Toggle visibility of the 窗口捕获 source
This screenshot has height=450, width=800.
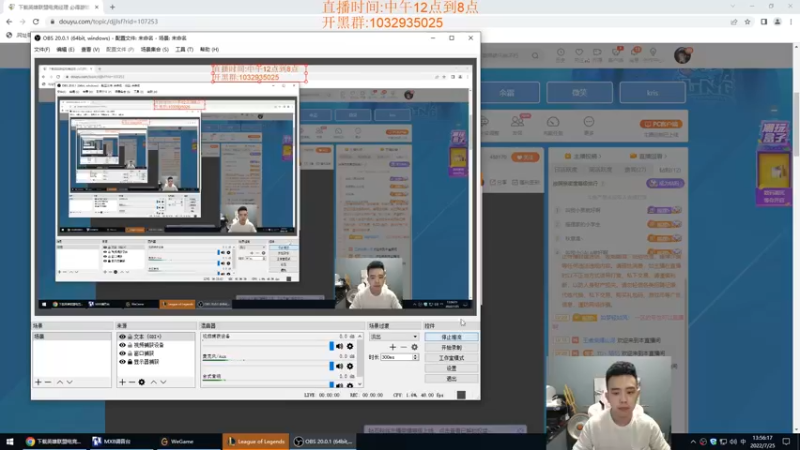(x=122, y=353)
